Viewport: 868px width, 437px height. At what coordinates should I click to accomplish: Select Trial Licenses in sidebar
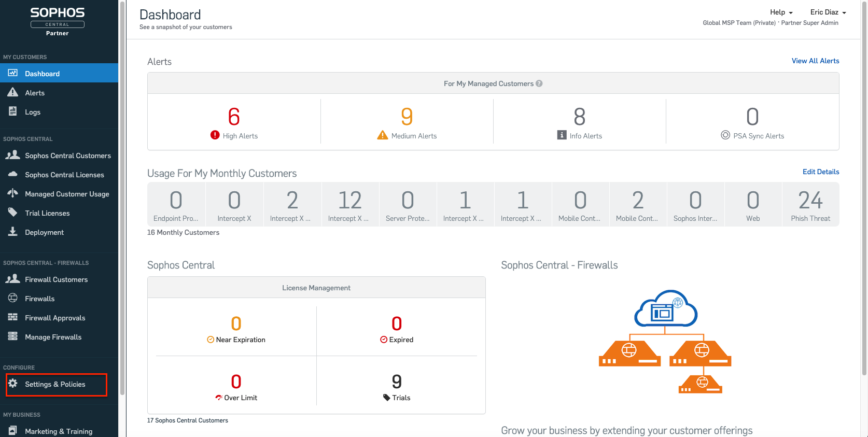59,213
